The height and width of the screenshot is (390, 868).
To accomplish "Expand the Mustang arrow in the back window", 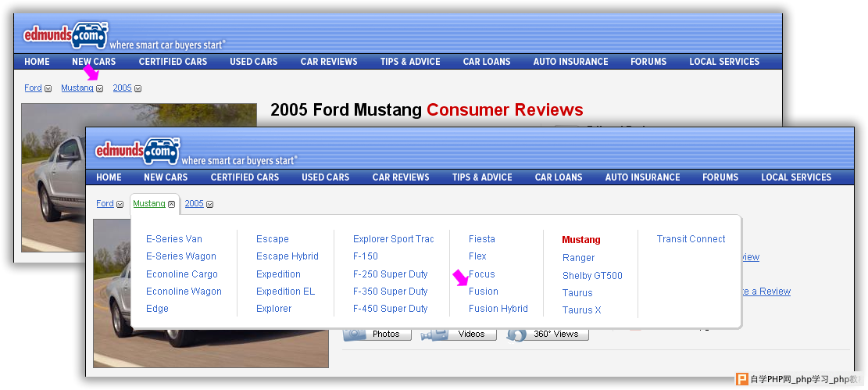I will click(99, 89).
